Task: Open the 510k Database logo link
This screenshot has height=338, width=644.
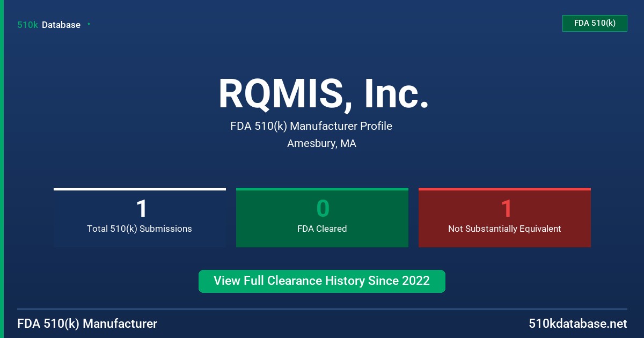Action: tap(49, 25)
